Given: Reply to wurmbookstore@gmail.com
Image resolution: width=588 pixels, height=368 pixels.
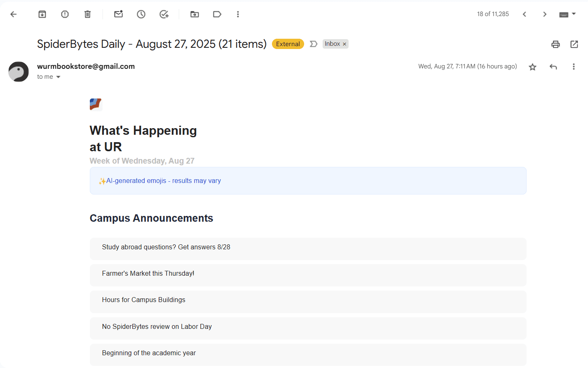Looking at the screenshot, I should pos(553,67).
